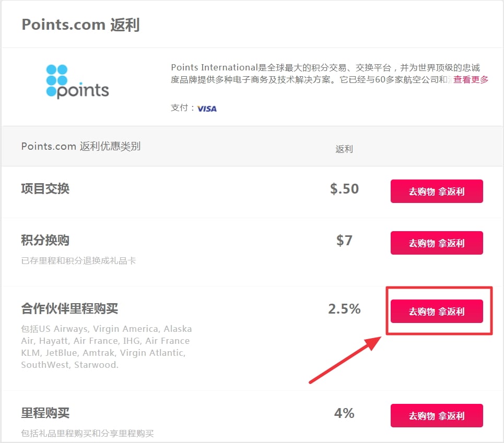
Task: Click the Points logo image
Action: pyautogui.click(x=77, y=81)
